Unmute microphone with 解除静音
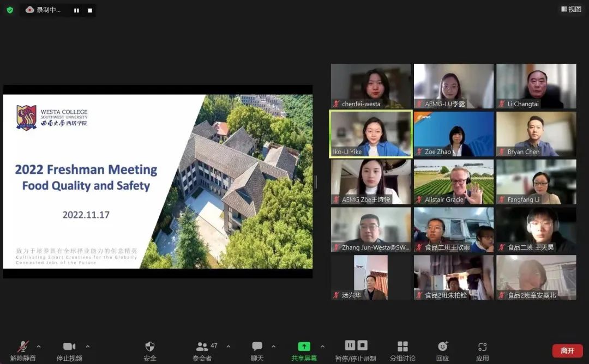The height and width of the screenshot is (364, 589). tap(23, 347)
